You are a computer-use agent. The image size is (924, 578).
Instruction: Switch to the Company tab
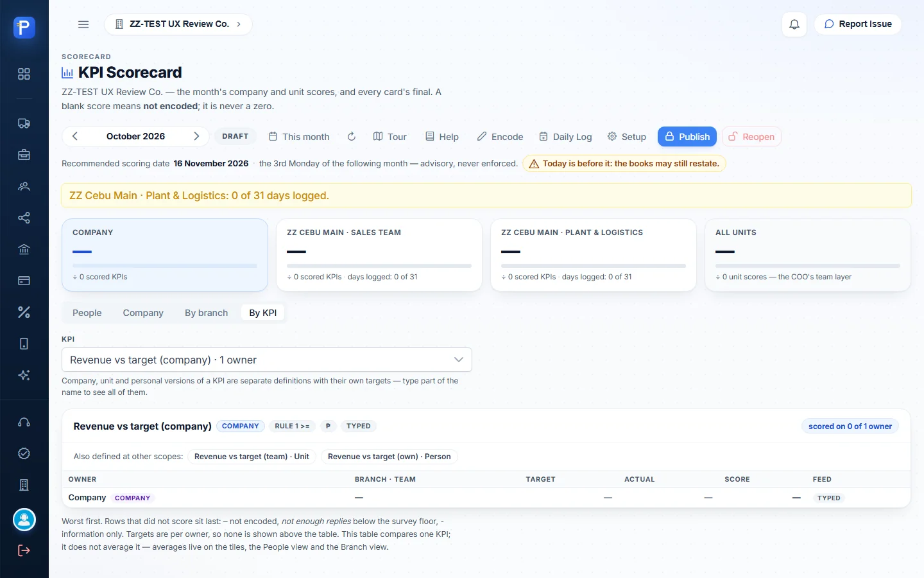pyautogui.click(x=143, y=313)
